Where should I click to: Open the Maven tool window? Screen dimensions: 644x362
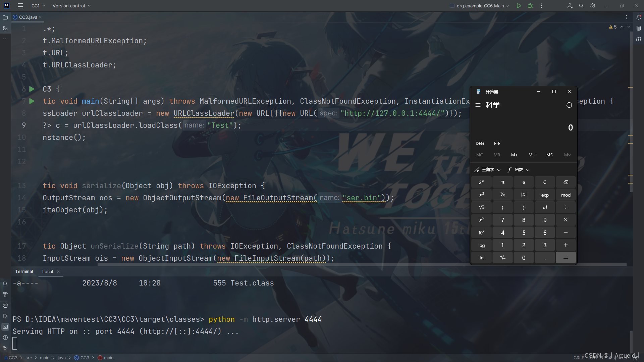639,39
